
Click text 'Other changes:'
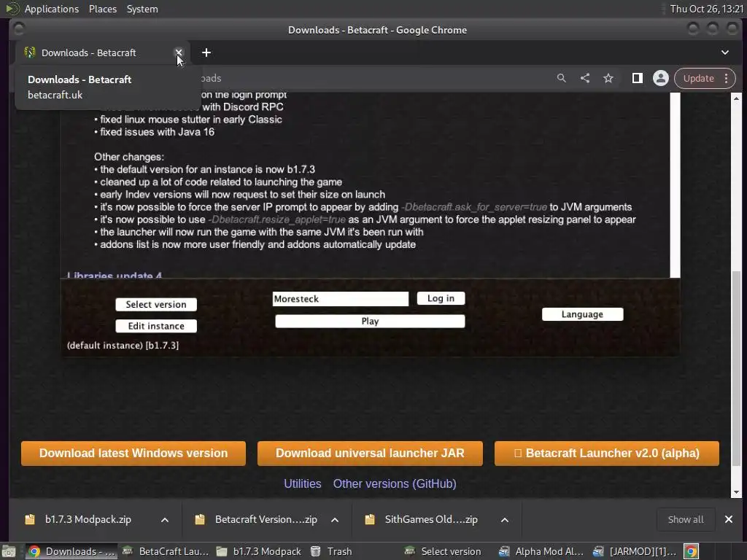pyautogui.click(x=129, y=157)
